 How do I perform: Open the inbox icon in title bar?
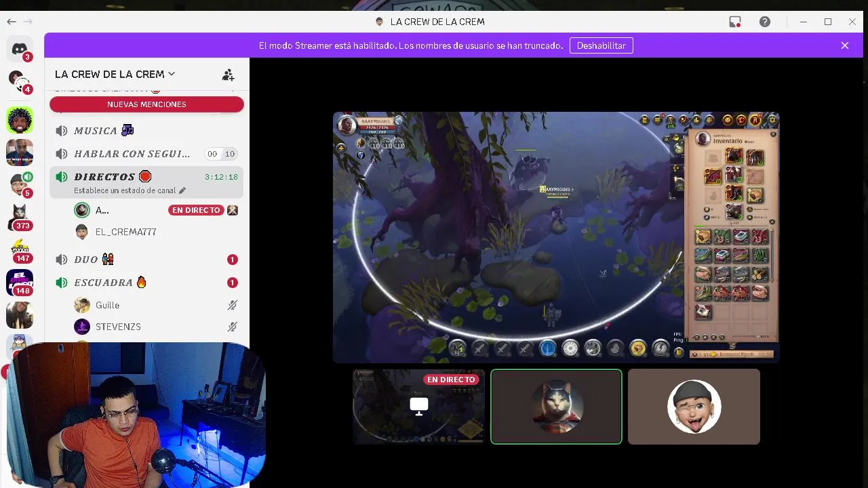click(735, 22)
